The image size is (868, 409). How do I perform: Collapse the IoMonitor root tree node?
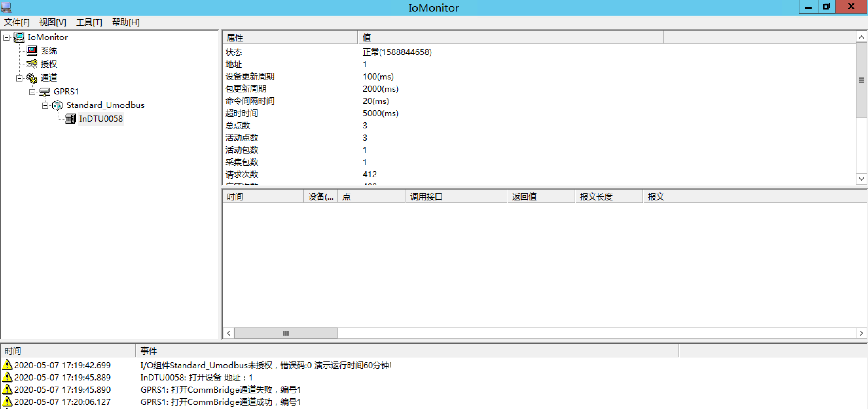coord(6,37)
